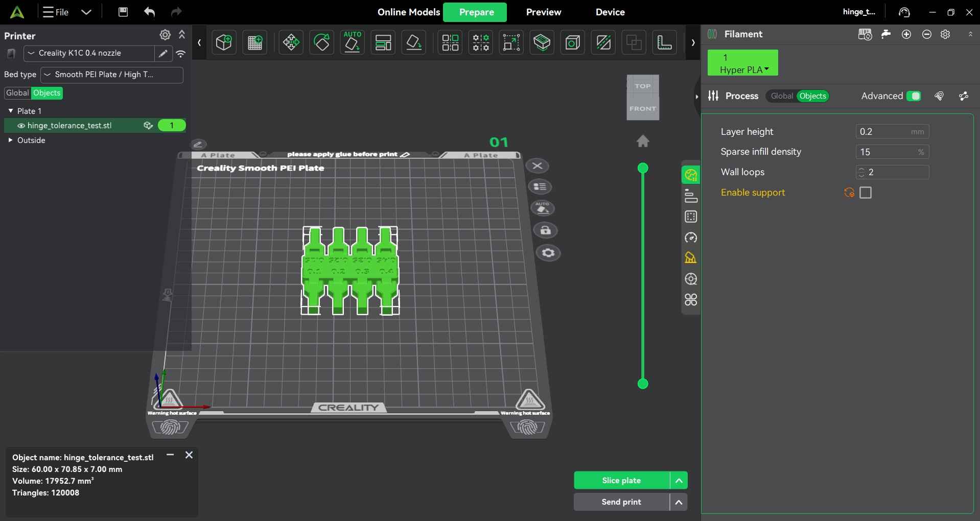The width and height of the screenshot is (980, 521).
Task: Click the Arrange all objects toolbar icon
Action: point(383,42)
